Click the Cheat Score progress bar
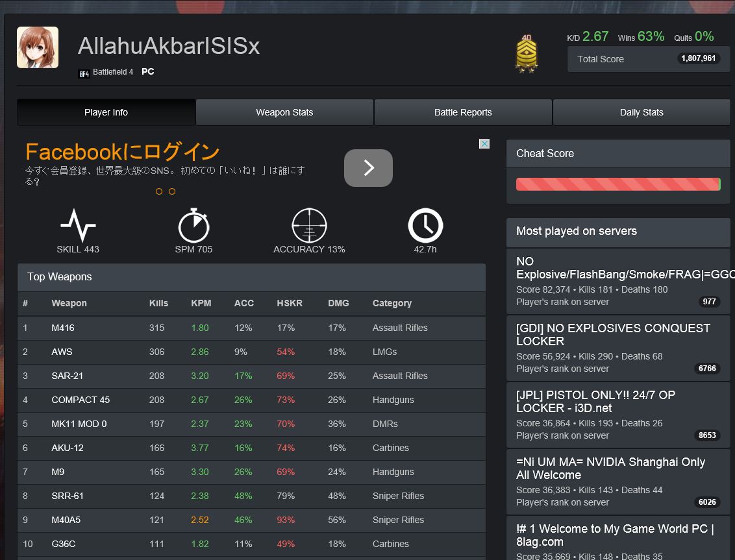This screenshot has height=560, width=735. 618,184
